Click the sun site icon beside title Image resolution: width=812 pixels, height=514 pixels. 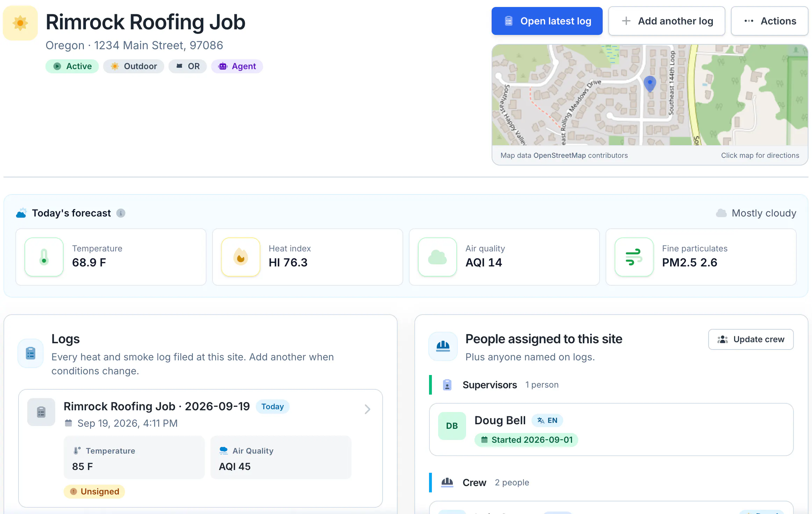coord(20,23)
